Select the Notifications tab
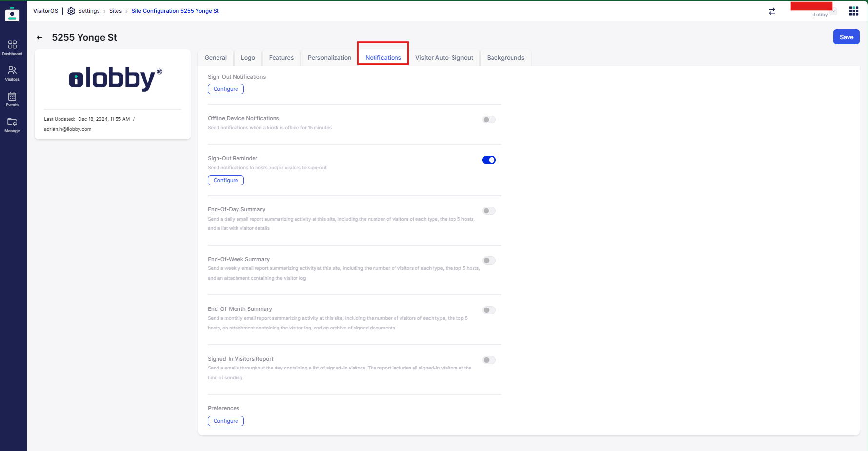 [383, 58]
